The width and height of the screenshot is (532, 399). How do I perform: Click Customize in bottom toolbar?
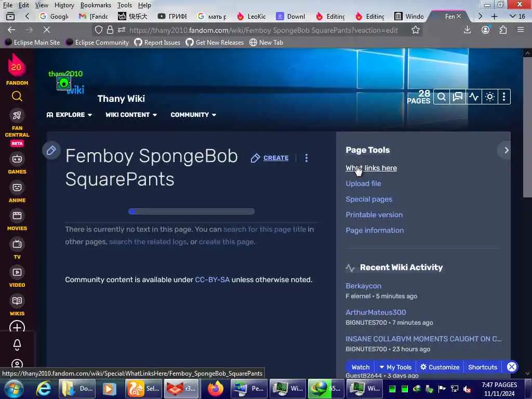click(440, 367)
